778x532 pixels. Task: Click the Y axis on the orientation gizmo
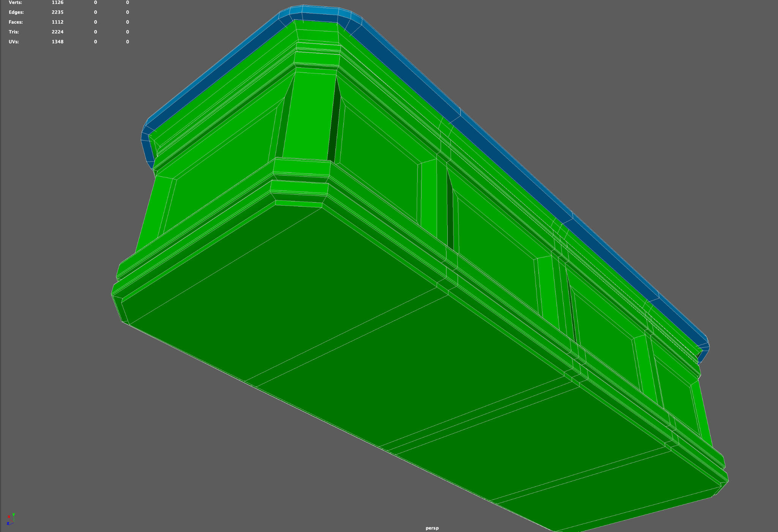[x=14, y=514]
